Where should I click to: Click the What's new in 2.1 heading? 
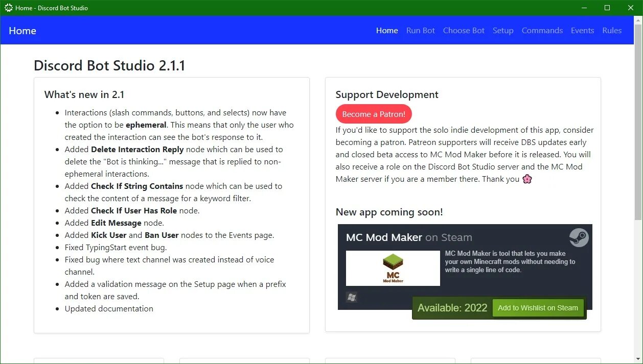pyautogui.click(x=84, y=94)
